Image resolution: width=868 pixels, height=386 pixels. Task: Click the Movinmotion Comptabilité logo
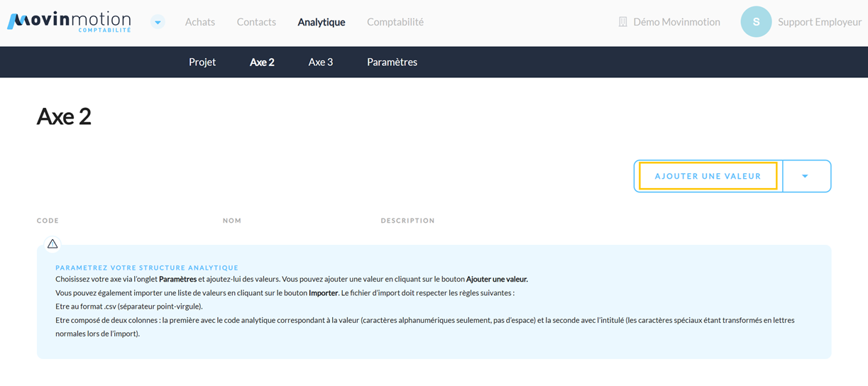[x=69, y=21]
